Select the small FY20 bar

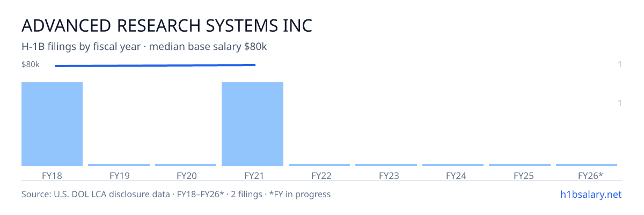tap(186, 165)
